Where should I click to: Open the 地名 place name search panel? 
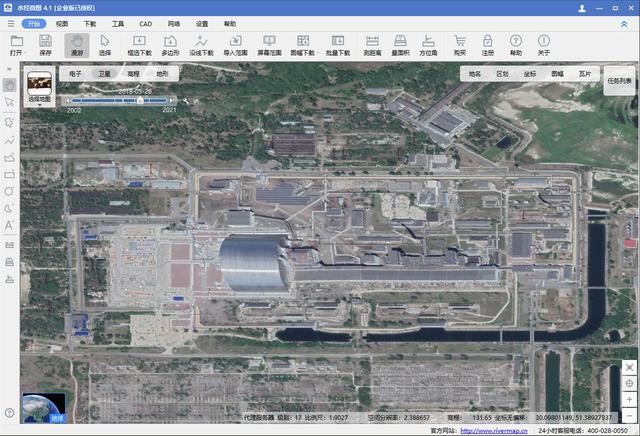pos(474,74)
